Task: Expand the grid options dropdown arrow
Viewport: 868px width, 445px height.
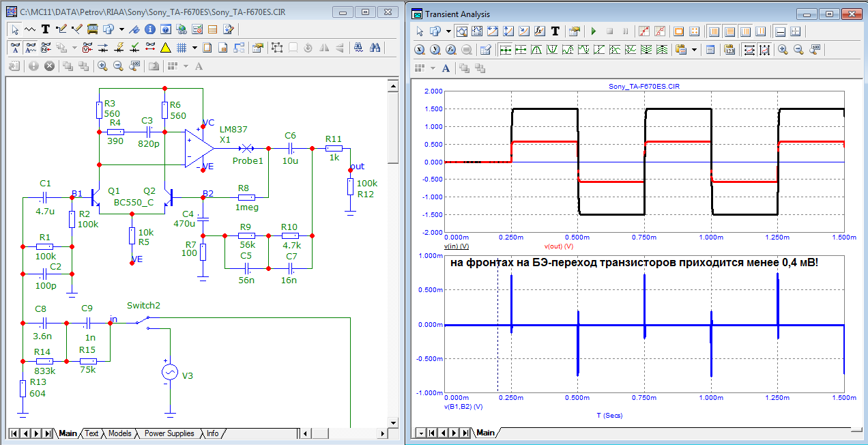Action: (x=194, y=48)
